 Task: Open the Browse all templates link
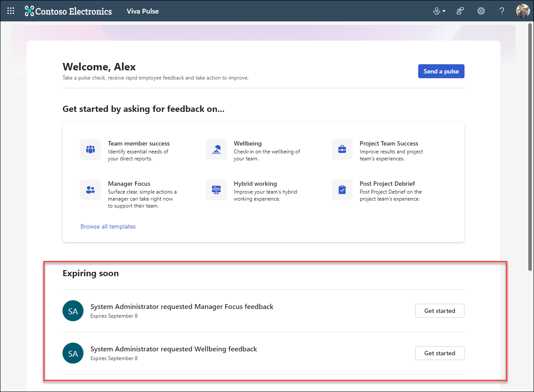(108, 226)
